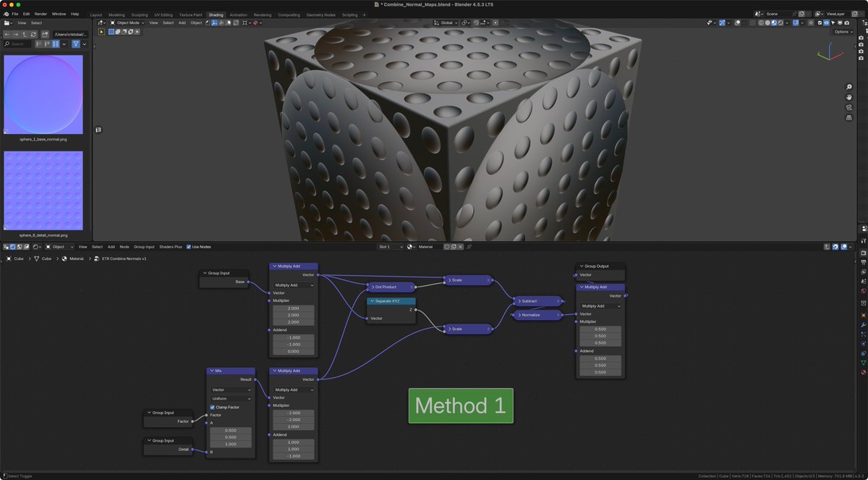Click the viewport pan hand icon
Screen dimensions: 868x480
coord(849,98)
